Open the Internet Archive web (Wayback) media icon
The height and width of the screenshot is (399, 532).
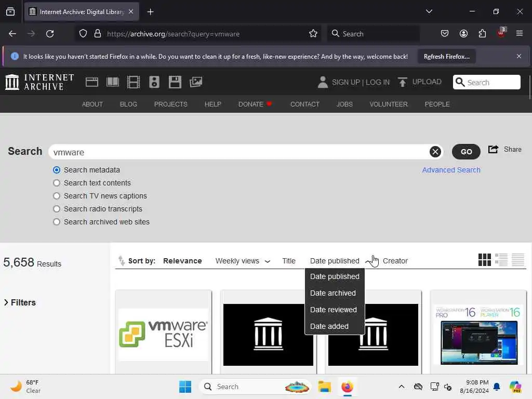click(91, 82)
